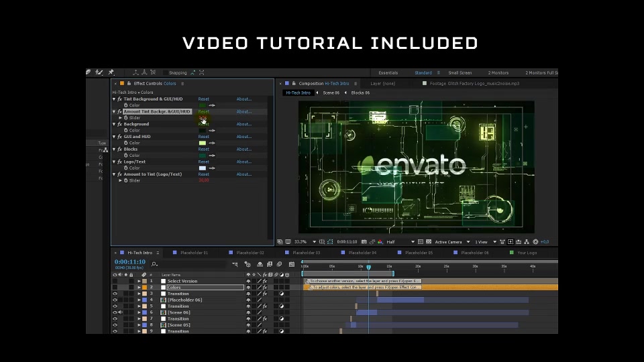This screenshot has height=362, width=644.
Task: Expand Slider under Amount to Tint (Logo/Text)
Action: pos(120,180)
